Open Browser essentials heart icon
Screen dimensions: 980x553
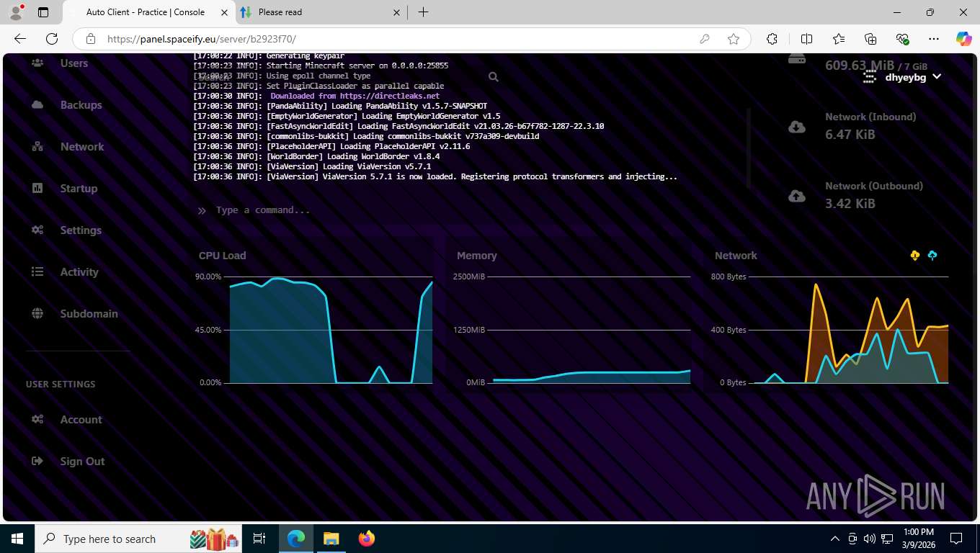[902, 39]
